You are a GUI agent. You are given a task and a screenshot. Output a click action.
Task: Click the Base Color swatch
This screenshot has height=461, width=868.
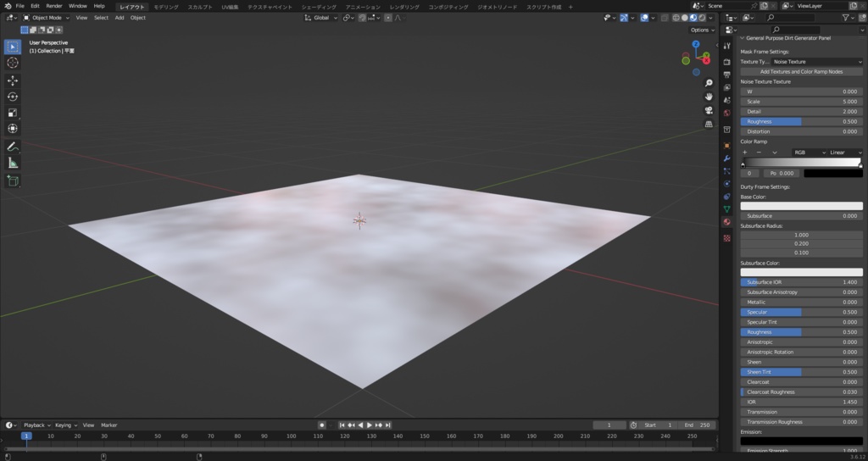pyautogui.click(x=801, y=206)
